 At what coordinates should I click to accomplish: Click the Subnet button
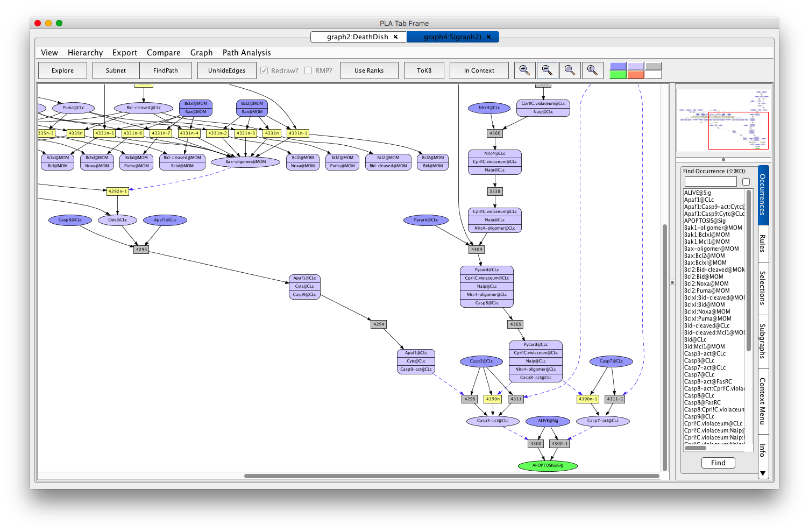(116, 70)
